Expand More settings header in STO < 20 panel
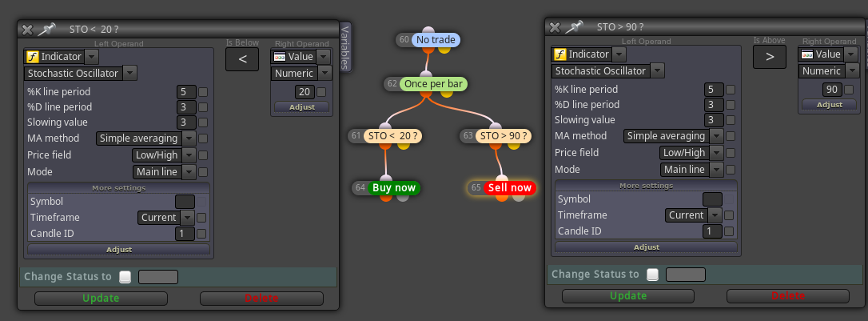Viewport: 868px width, 321px height. click(118, 188)
